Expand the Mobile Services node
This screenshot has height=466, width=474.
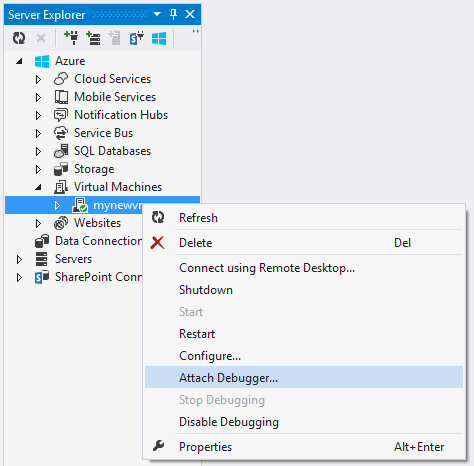coord(38,97)
